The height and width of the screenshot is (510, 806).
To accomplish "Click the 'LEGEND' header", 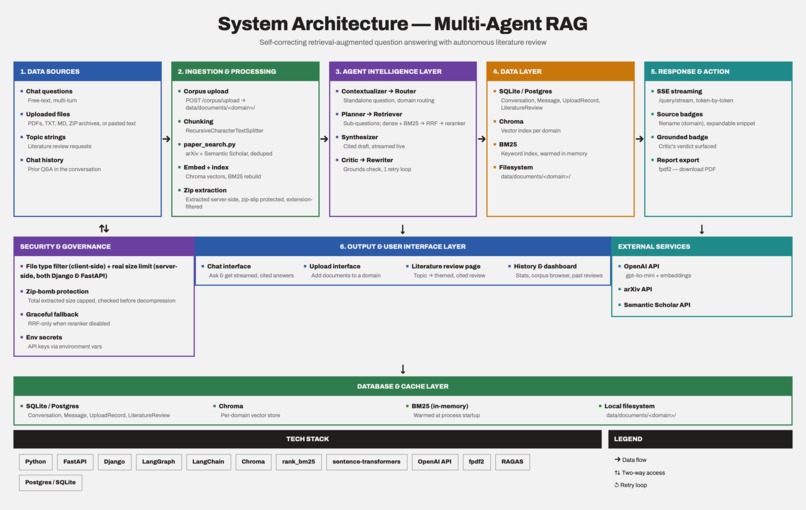I will coord(700,439).
